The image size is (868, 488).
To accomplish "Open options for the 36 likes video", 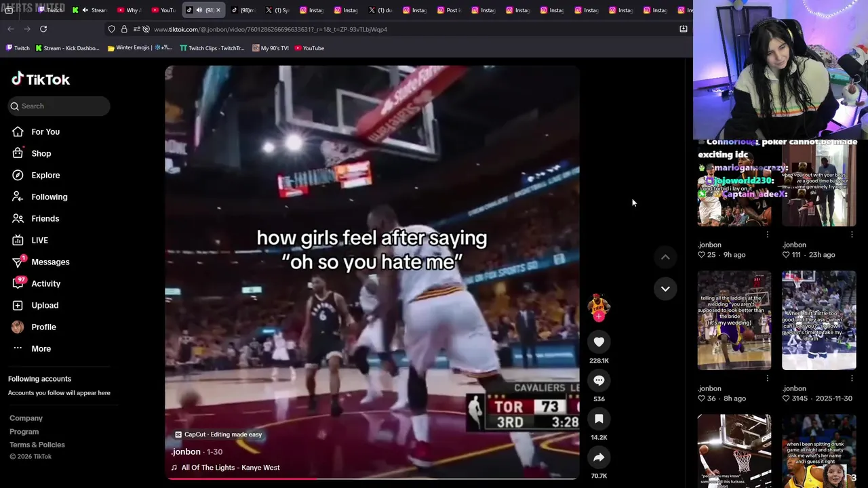I will coord(768,378).
